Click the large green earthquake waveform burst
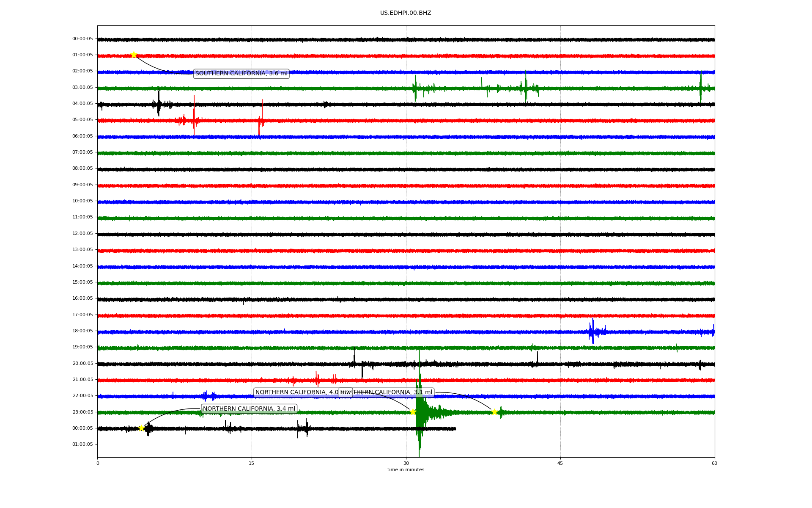The height and width of the screenshot is (508, 812). pos(420,413)
